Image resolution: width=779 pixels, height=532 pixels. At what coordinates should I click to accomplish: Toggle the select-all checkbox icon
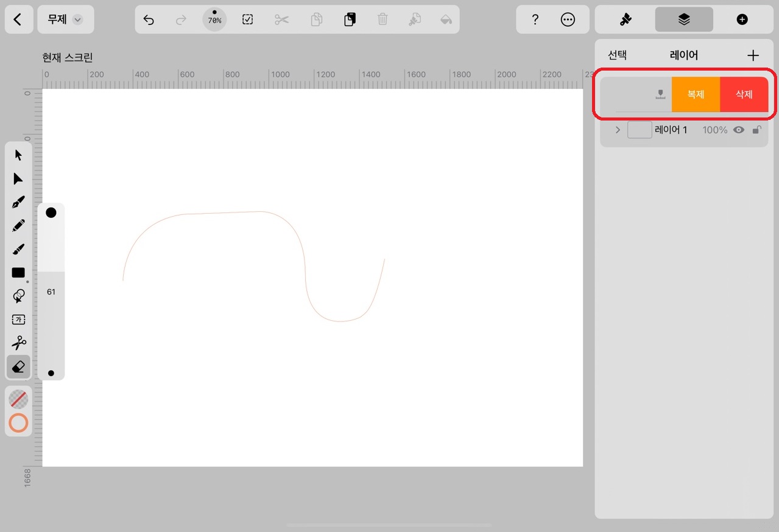[x=247, y=19]
